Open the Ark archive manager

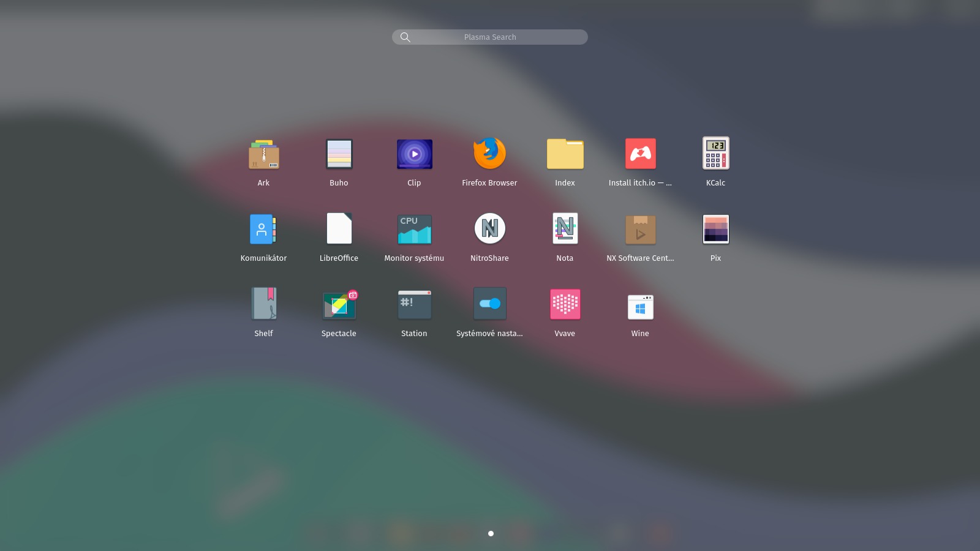[263, 154]
